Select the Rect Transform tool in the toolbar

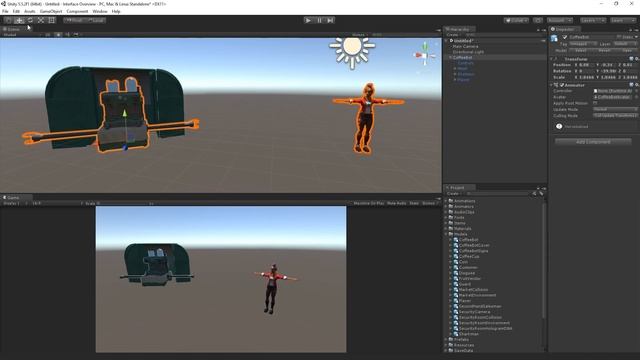(52, 20)
